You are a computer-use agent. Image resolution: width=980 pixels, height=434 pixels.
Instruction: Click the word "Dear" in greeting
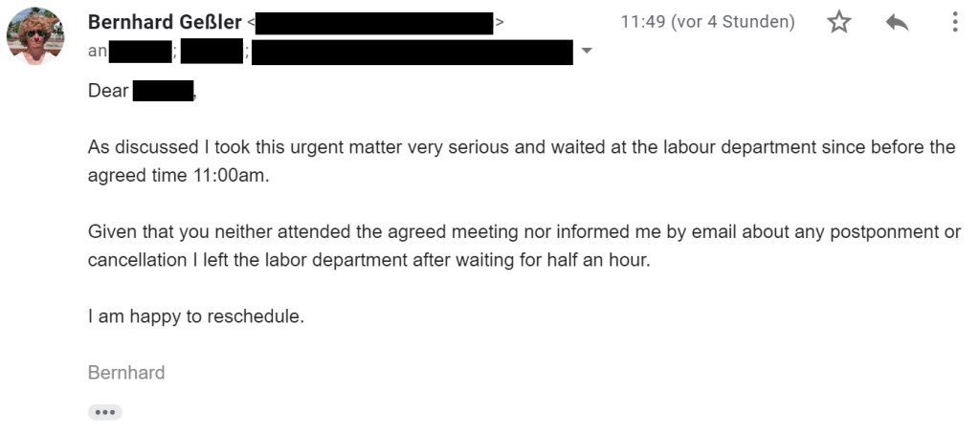coord(108,93)
